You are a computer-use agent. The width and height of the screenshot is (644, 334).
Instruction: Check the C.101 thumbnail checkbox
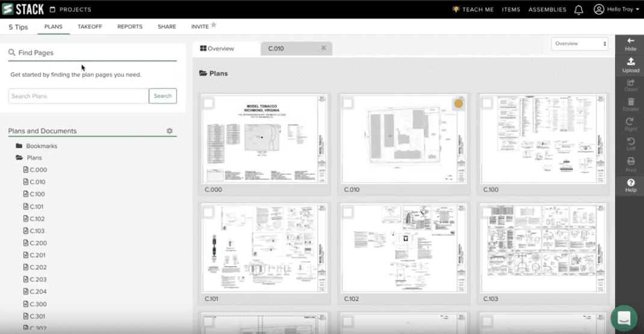pos(208,212)
